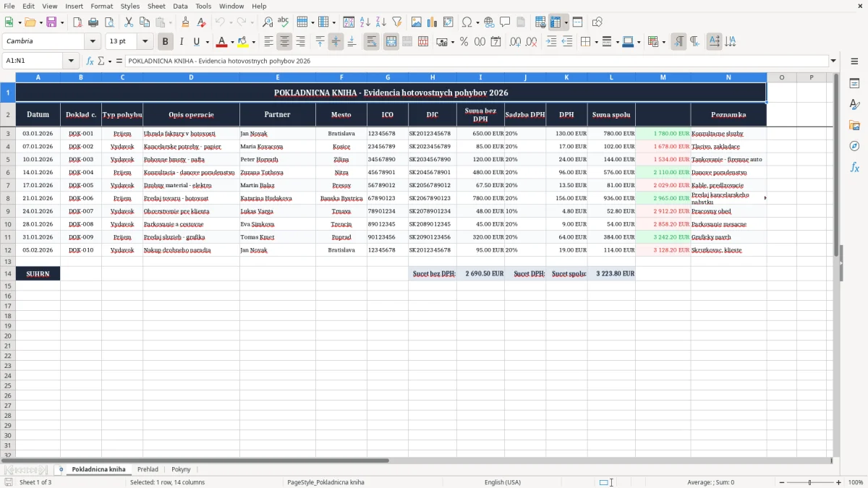Click the SUHRN cell
868x488 pixels.
coord(38,273)
